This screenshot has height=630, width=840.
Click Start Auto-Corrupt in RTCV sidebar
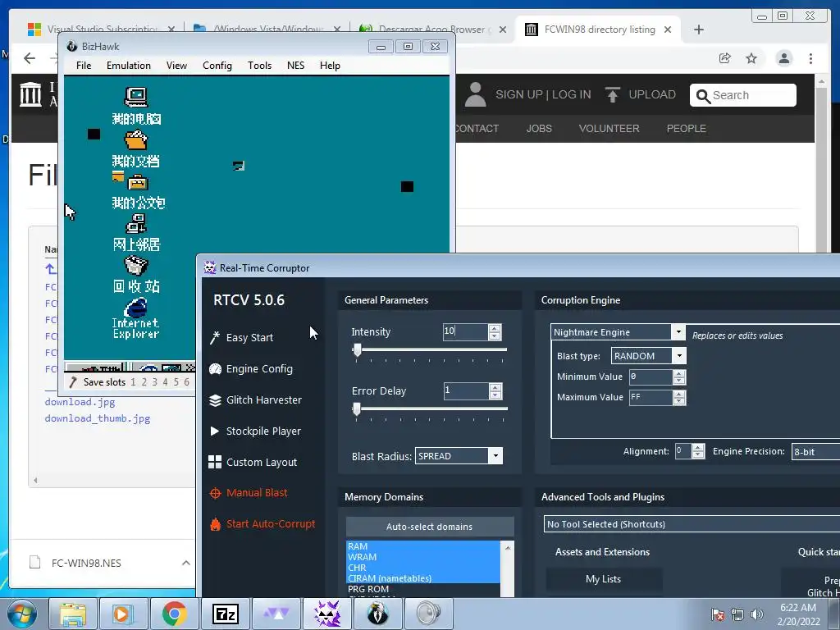point(262,524)
